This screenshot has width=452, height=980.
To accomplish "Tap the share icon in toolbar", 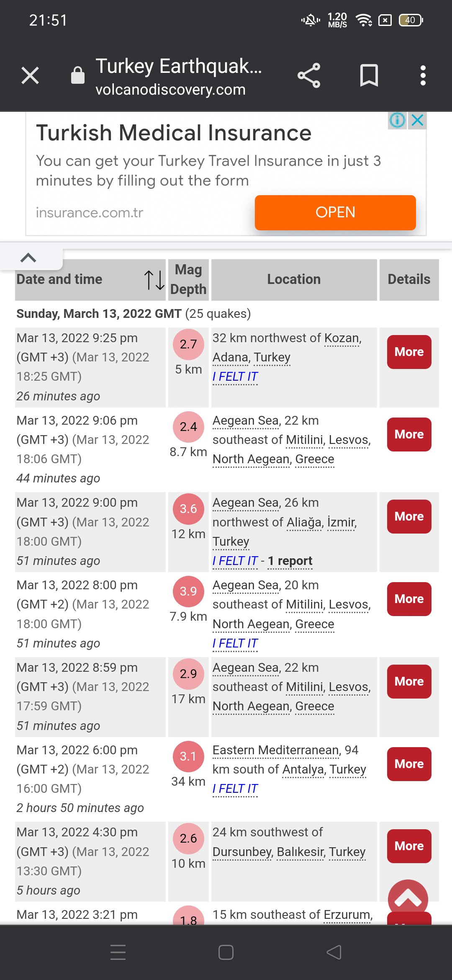I will tap(309, 76).
